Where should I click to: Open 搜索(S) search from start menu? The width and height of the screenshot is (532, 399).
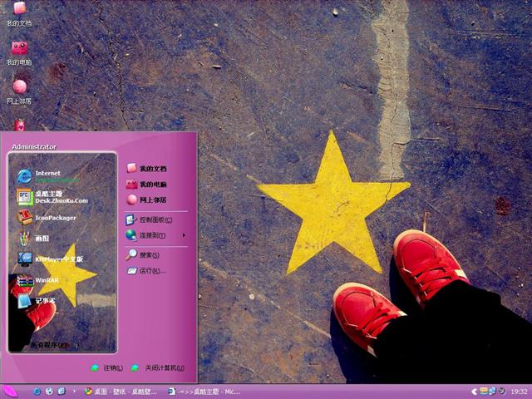[142, 255]
